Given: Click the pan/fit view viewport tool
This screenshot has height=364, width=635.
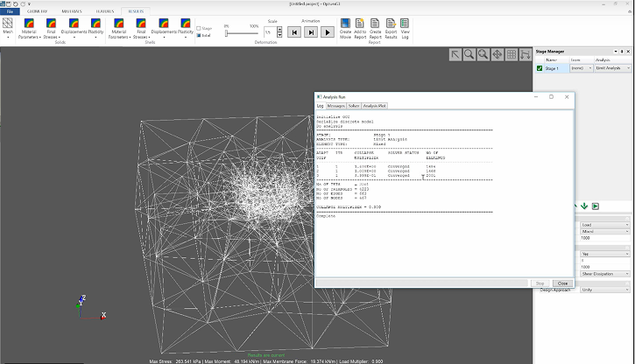Looking at the screenshot, I should tap(497, 54).
